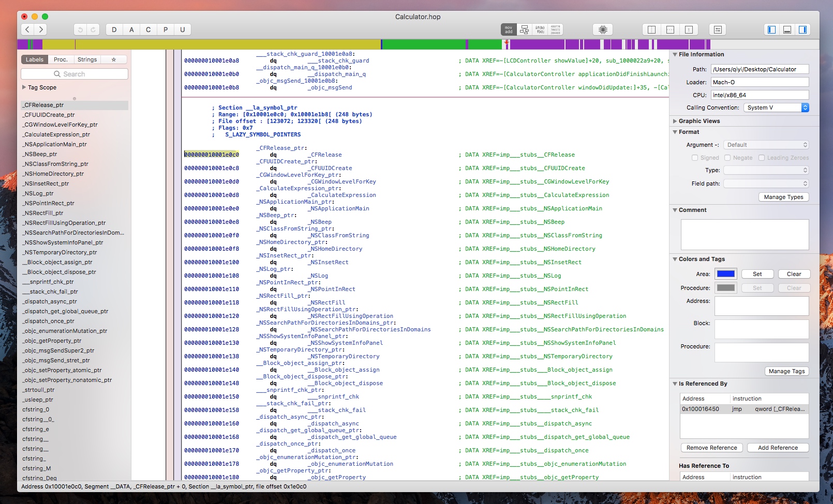Open the gray Procedure color swatch
The height and width of the screenshot is (504, 833).
click(x=726, y=288)
